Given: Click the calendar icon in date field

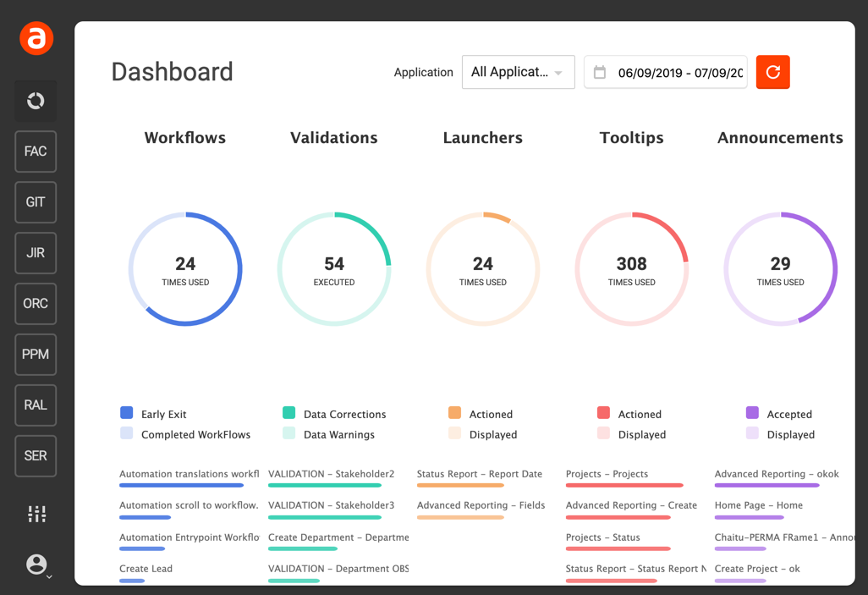Looking at the screenshot, I should pyautogui.click(x=600, y=73).
